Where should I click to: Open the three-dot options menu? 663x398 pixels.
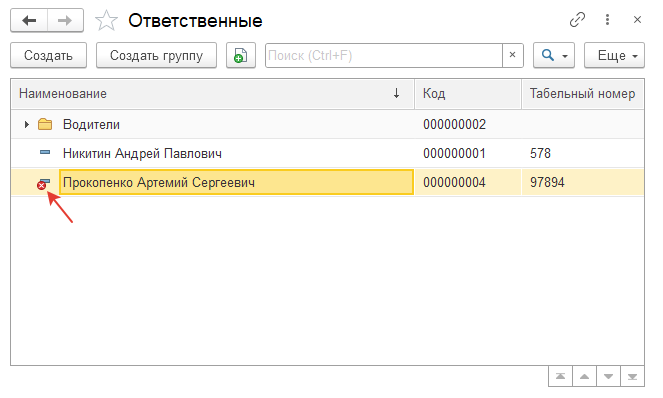[607, 19]
